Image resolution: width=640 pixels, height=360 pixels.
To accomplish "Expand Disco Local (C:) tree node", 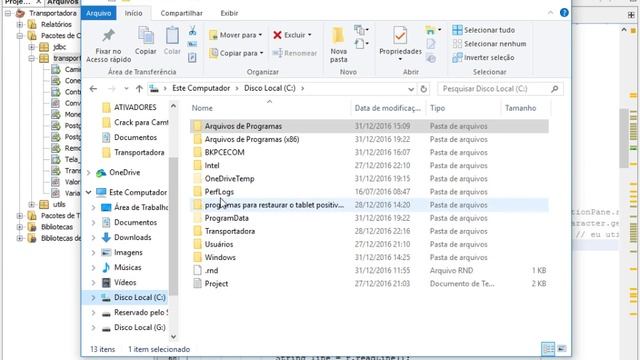I will pos(93,298).
